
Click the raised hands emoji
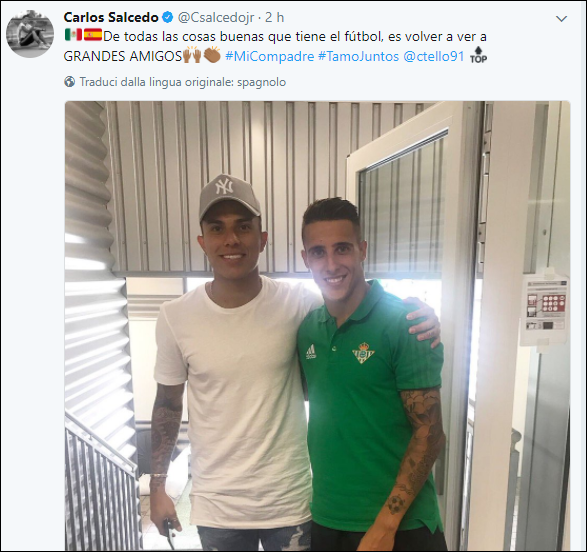pos(192,55)
